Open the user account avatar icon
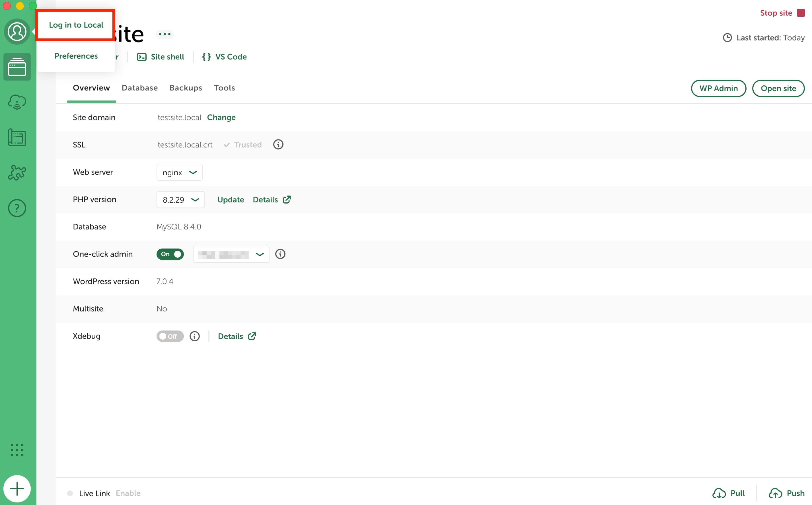The image size is (812, 505). [17, 32]
